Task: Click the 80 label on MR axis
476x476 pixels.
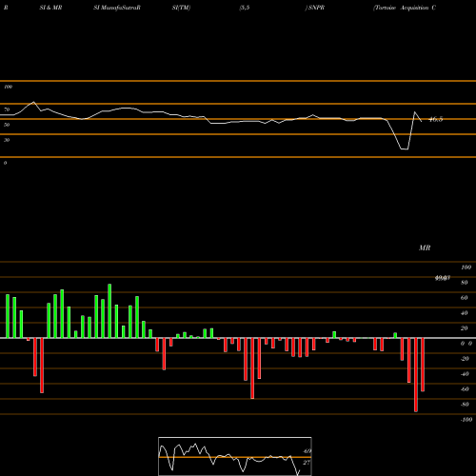Action: pos(465,283)
